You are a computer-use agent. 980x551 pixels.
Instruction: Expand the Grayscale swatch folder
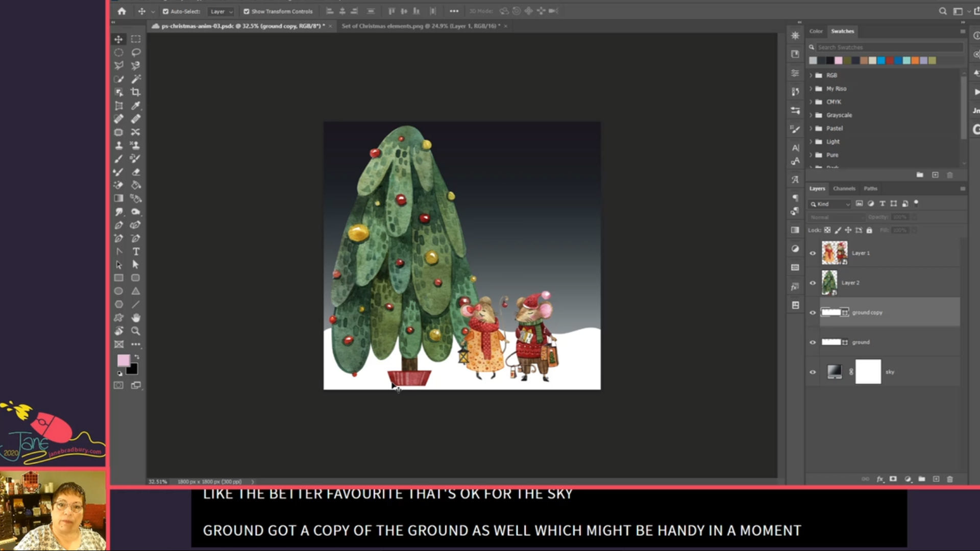(811, 115)
